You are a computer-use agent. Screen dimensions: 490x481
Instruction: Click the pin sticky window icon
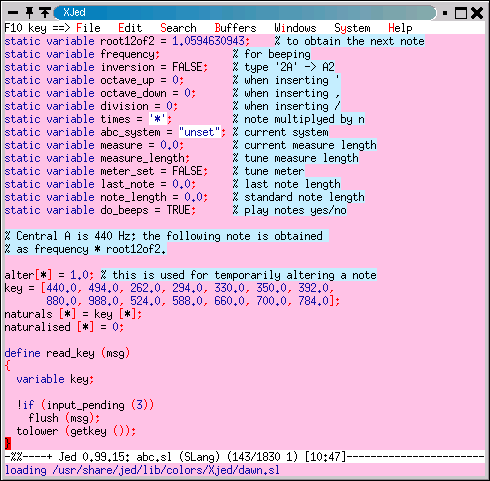point(29,13)
